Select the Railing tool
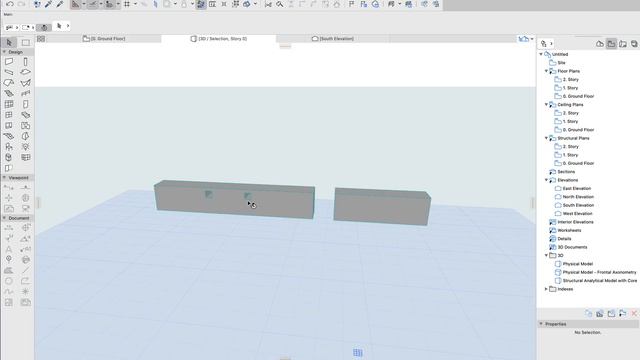The height and width of the screenshot is (360, 640). (x=25, y=93)
